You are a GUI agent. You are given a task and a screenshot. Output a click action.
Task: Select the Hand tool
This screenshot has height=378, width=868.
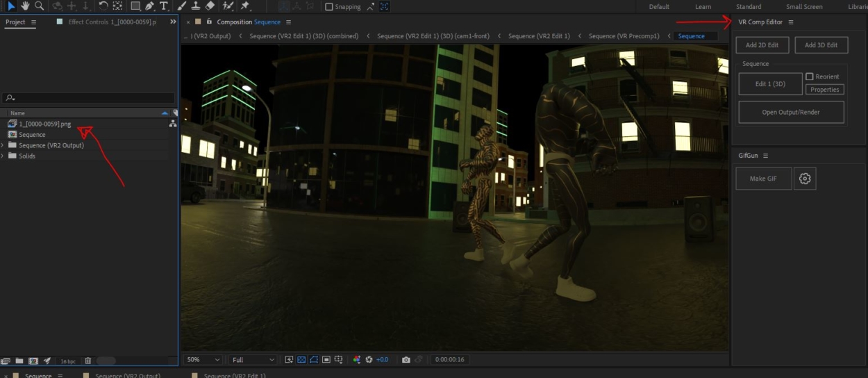[25, 6]
